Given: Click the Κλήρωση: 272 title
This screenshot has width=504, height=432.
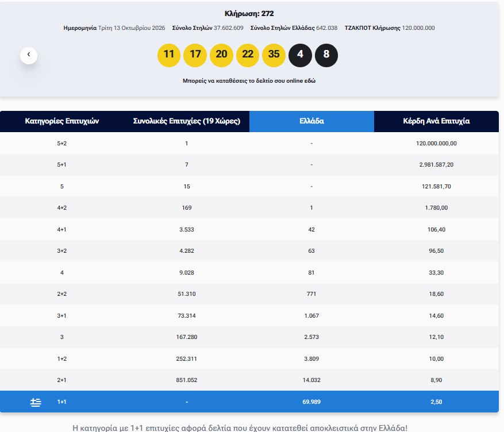Looking at the screenshot, I should (x=249, y=13).
